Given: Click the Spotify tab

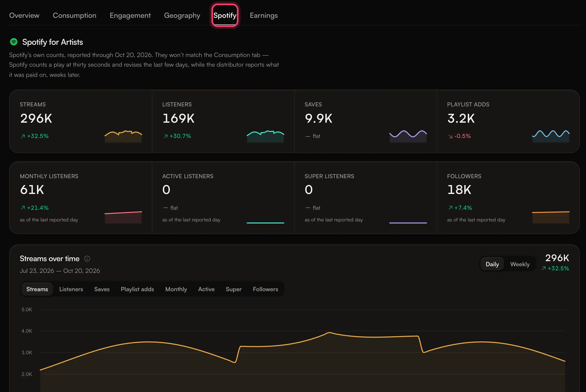Looking at the screenshot, I should pos(225,16).
